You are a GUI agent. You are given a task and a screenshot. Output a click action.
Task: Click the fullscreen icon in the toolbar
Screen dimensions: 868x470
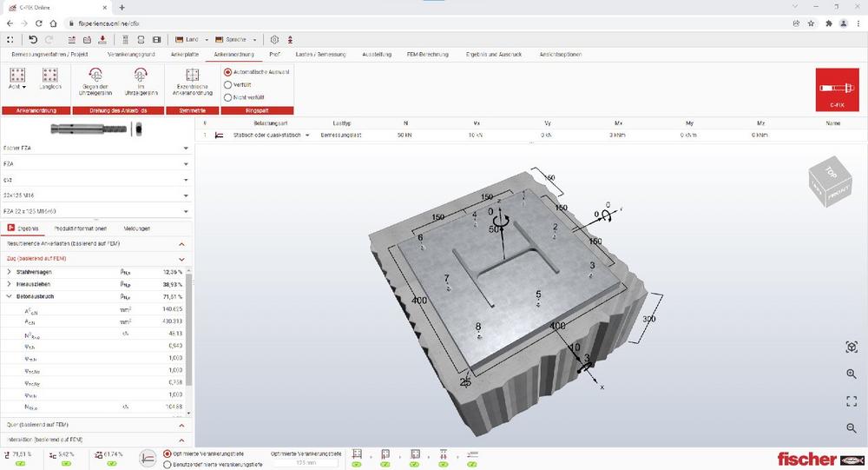(10, 39)
